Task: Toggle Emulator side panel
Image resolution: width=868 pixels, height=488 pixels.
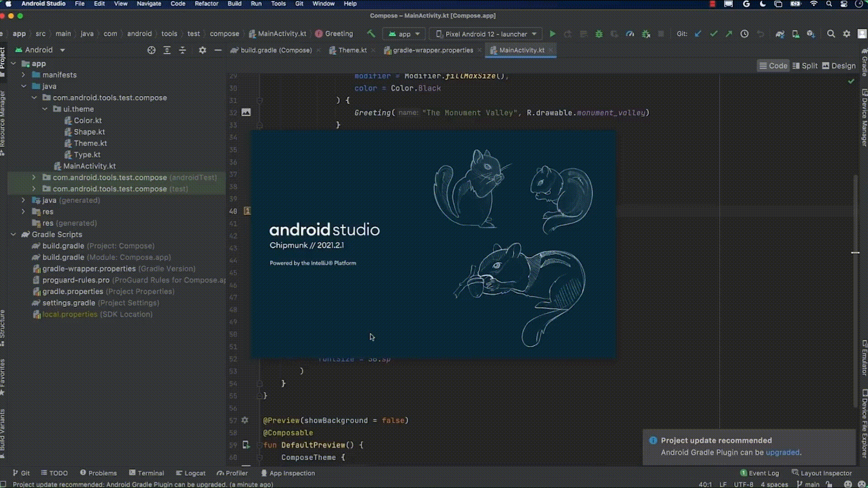Action: pyautogui.click(x=864, y=357)
